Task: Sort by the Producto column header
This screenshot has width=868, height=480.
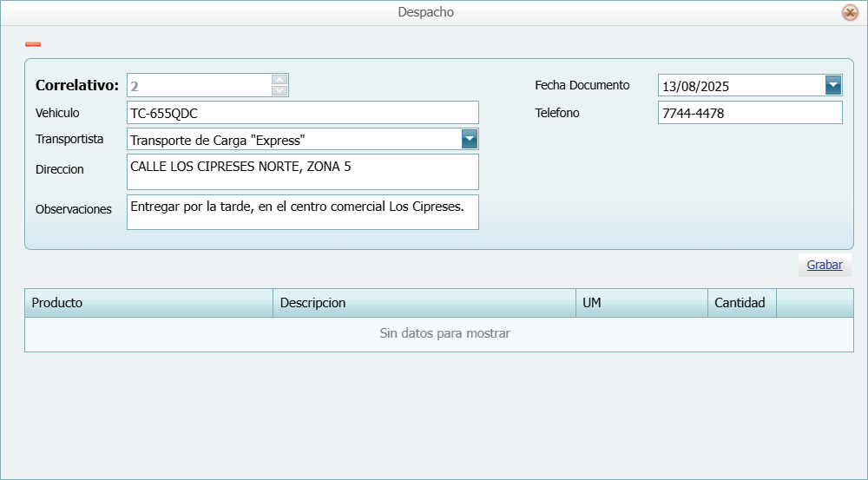Action: [x=148, y=303]
